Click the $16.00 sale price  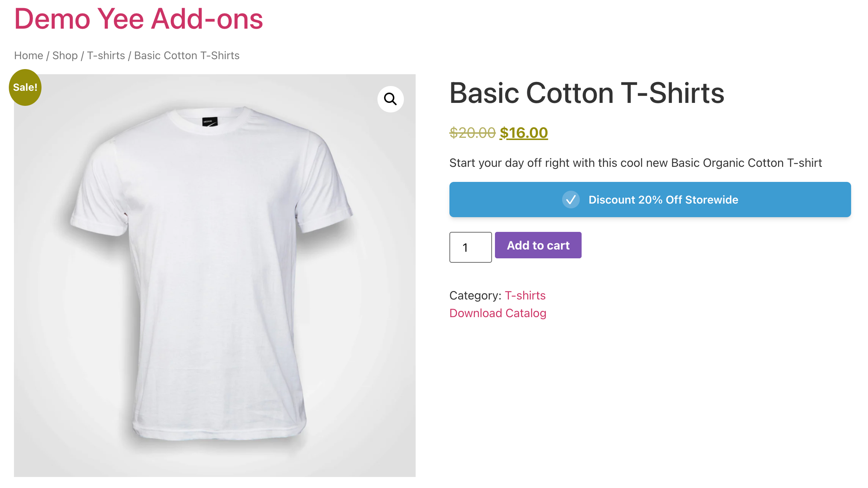point(524,133)
